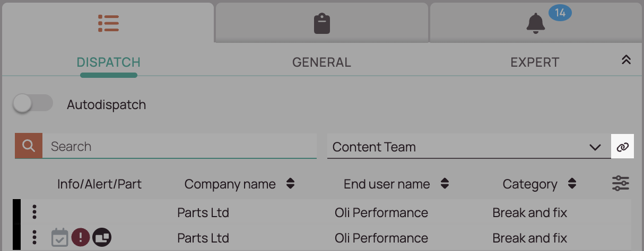
Task: Switch to the GENERAL tab
Action: (321, 62)
